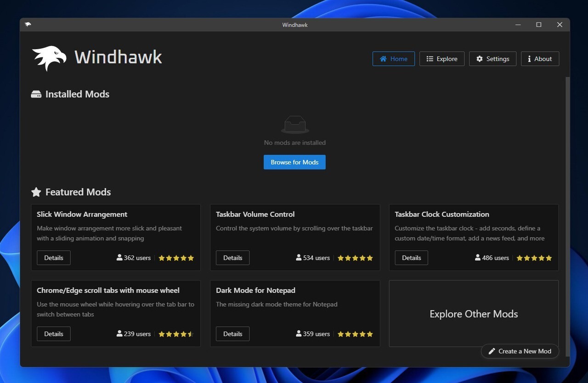This screenshot has width=588, height=383.
Task: Open the Explore tab
Action: pyautogui.click(x=442, y=59)
